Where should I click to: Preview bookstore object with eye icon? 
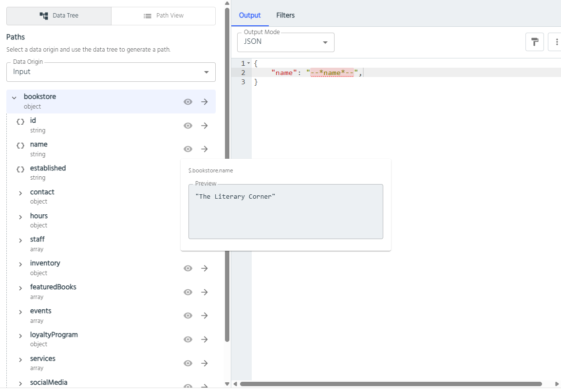coord(188,102)
